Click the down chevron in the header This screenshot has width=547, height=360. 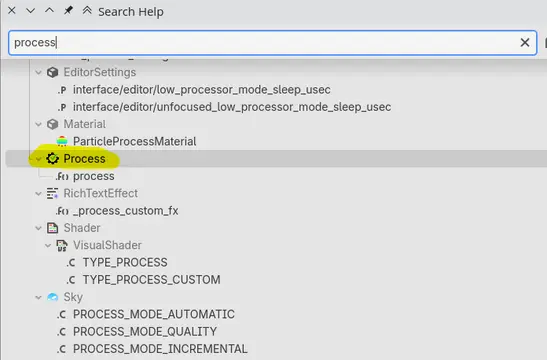(x=31, y=11)
